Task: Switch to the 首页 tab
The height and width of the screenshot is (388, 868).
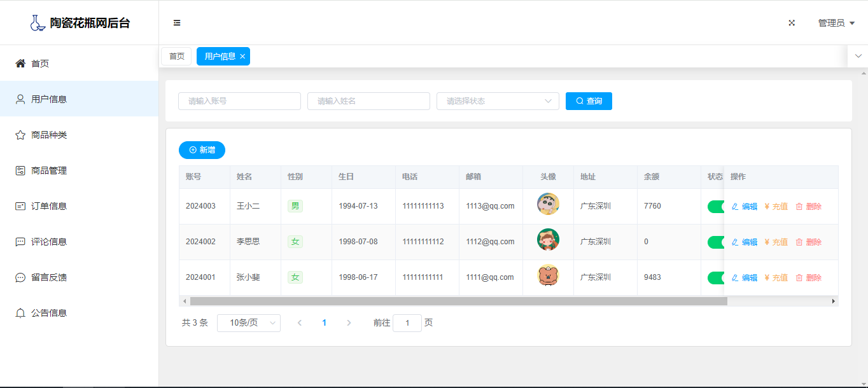Action: pos(176,57)
